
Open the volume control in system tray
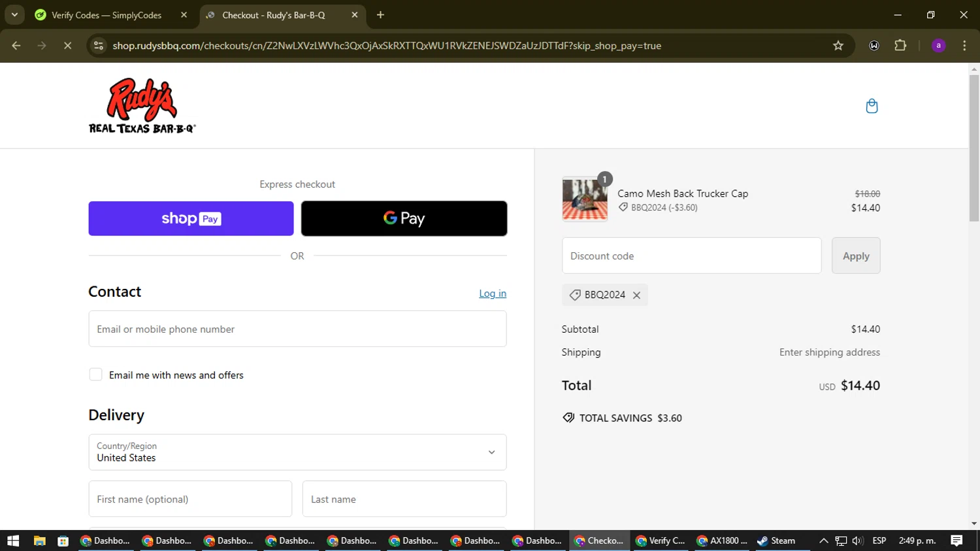tap(858, 541)
